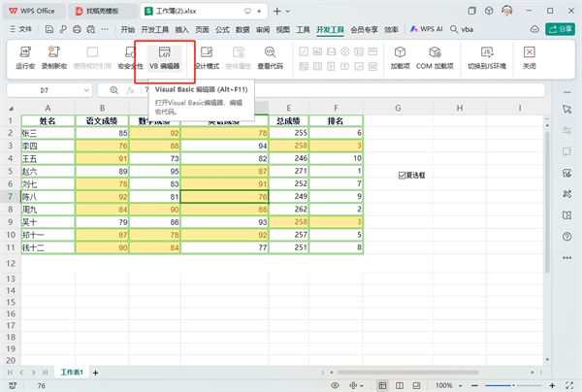Viewport: 582px width, 392px height.
Task: Select the 工作表1 sheet tab
Action: (74, 372)
